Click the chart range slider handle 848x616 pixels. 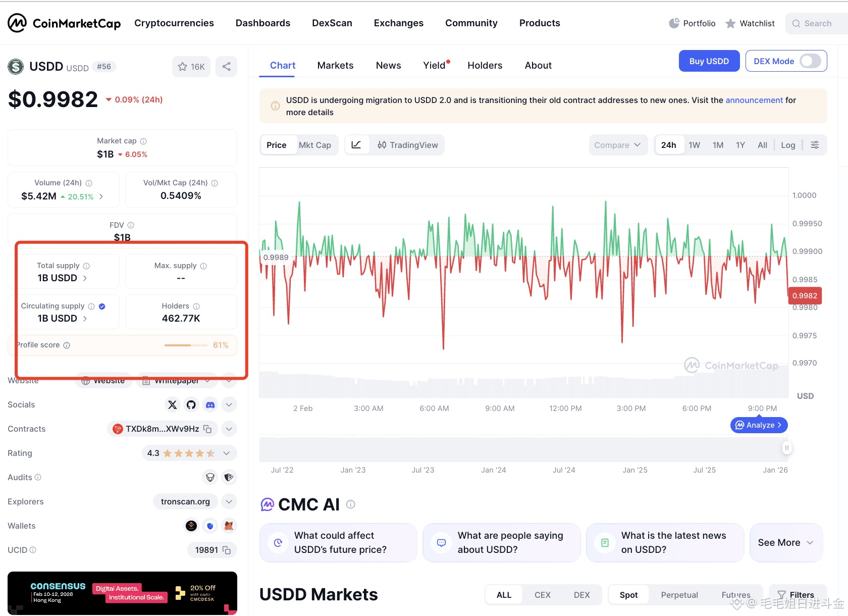(786, 448)
